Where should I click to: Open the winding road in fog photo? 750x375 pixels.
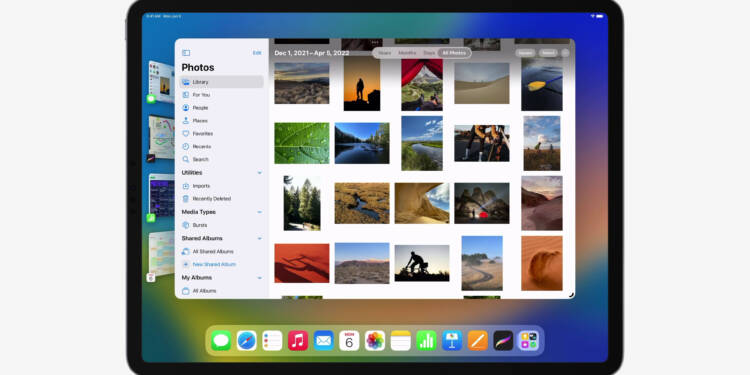[482, 263]
